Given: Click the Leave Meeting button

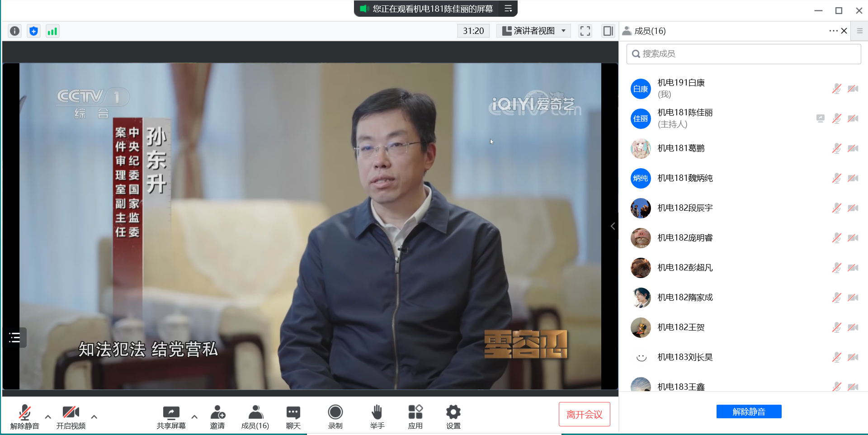Looking at the screenshot, I should (x=585, y=414).
